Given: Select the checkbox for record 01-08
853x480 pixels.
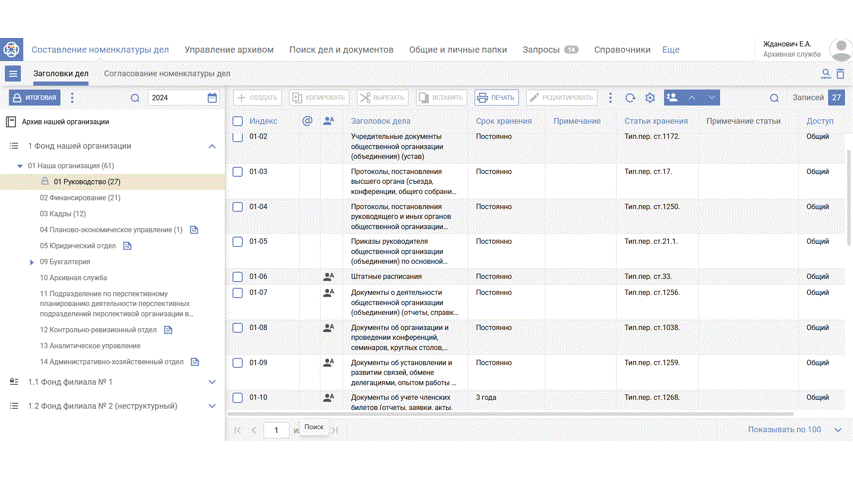Looking at the screenshot, I should coord(238,328).
